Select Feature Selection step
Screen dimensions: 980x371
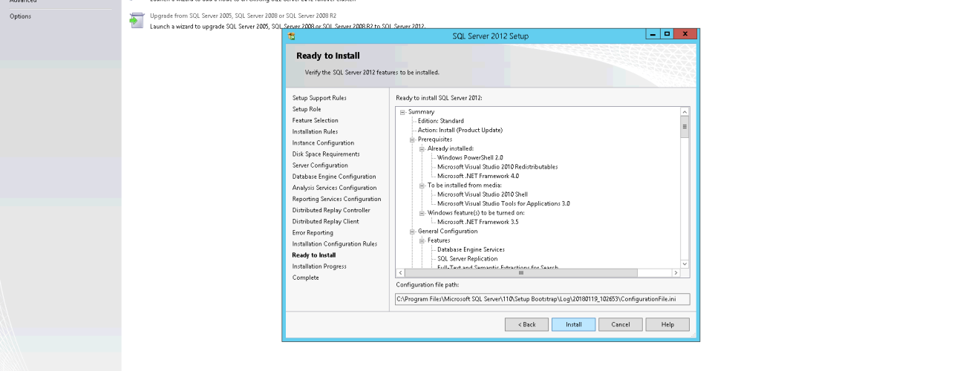click(315, 120)
